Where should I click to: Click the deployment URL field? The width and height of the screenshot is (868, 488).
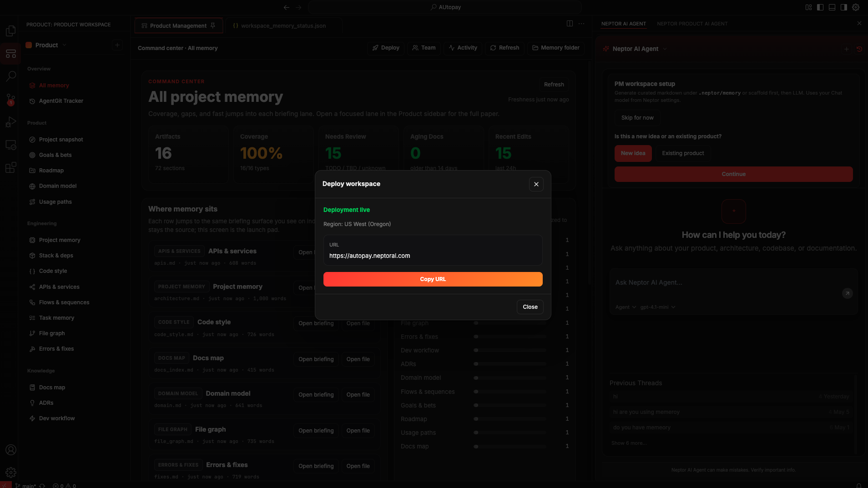(433, 250)
